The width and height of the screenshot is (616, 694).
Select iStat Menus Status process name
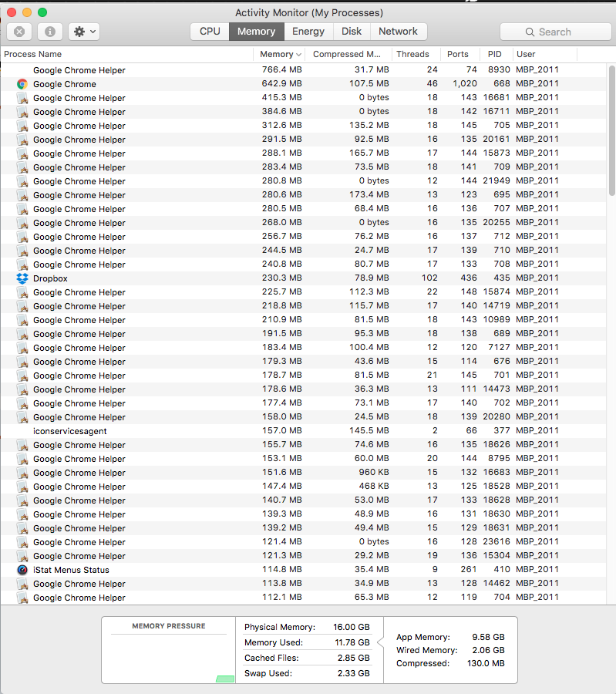coord(71,570)
